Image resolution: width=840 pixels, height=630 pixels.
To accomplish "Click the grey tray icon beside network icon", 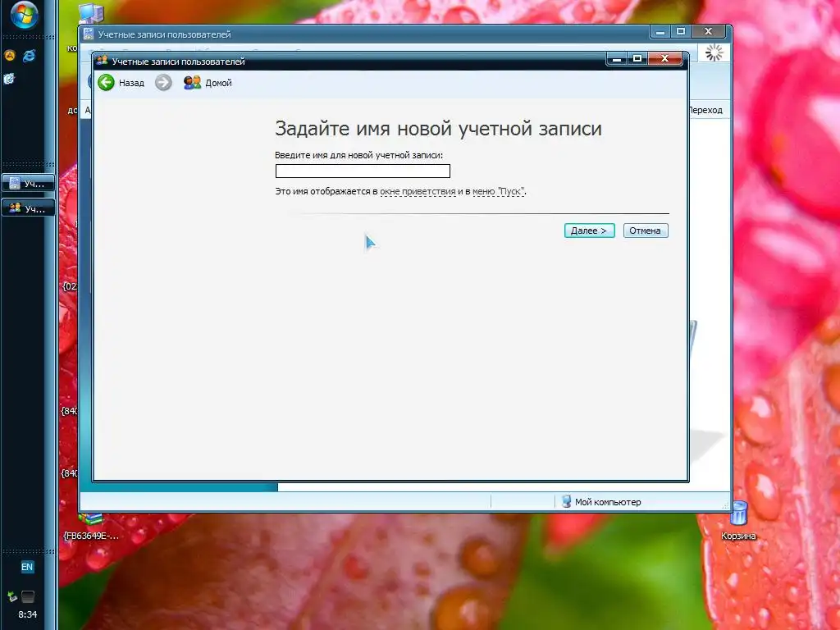I will 28,596.
